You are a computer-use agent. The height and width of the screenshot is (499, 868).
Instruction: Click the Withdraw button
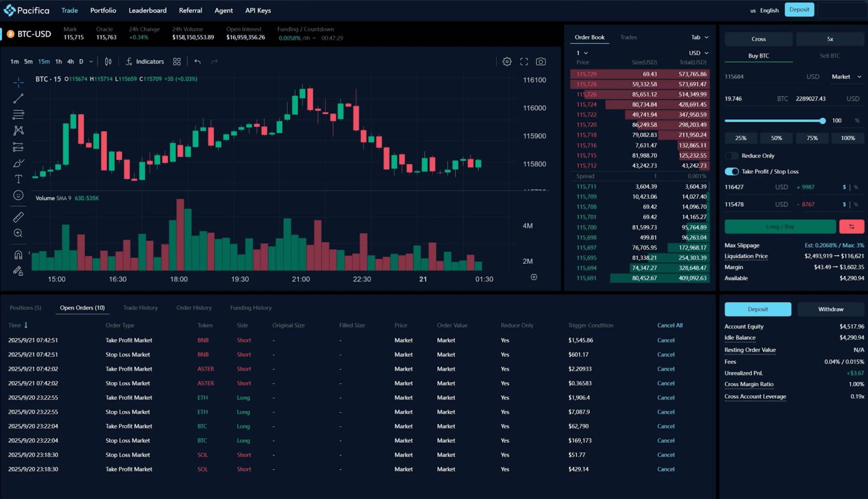pyautogui.click(x=830, y=309)
